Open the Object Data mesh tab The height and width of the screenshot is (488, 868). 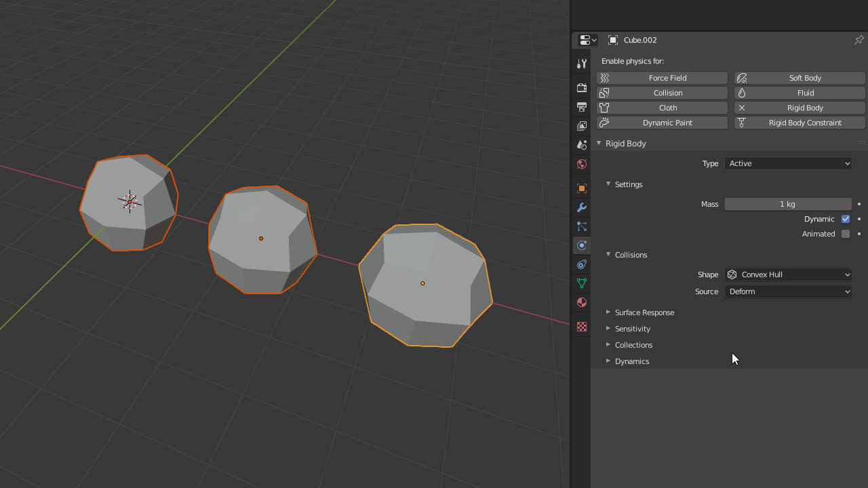tap(582, 283)
